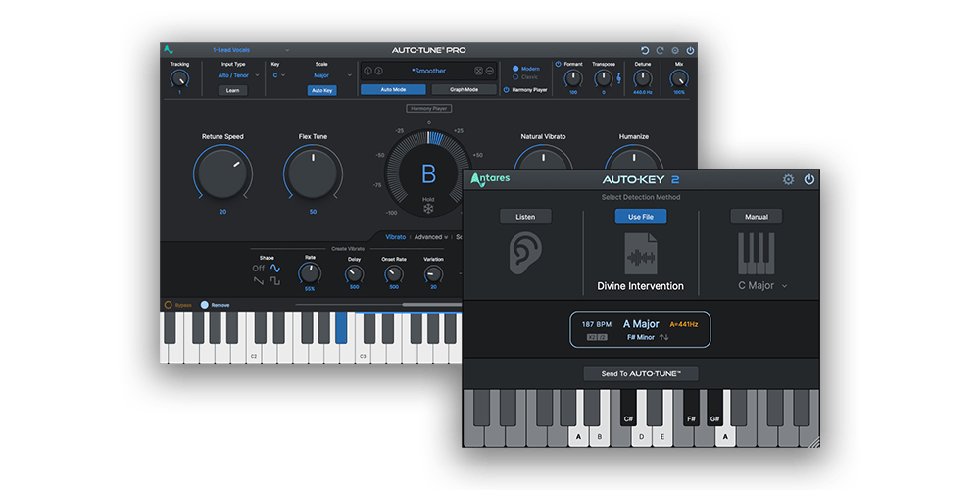Click the Retune Speed knob
This screenshot has width=980, height=490.
point(222,175)
